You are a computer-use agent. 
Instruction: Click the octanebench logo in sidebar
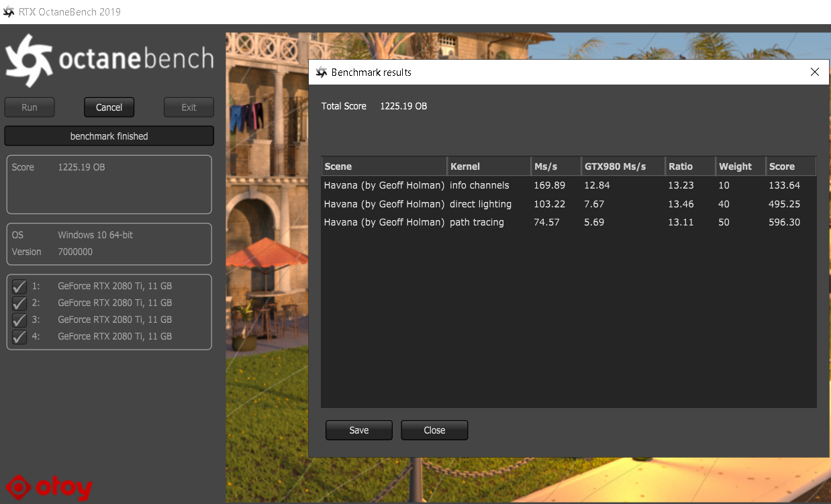pyautogui.click(x=109, y=60)
